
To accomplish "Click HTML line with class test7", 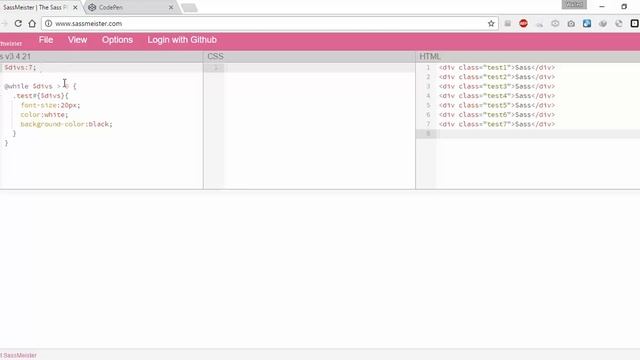I will pyautogui.click(x=497, y=124).
